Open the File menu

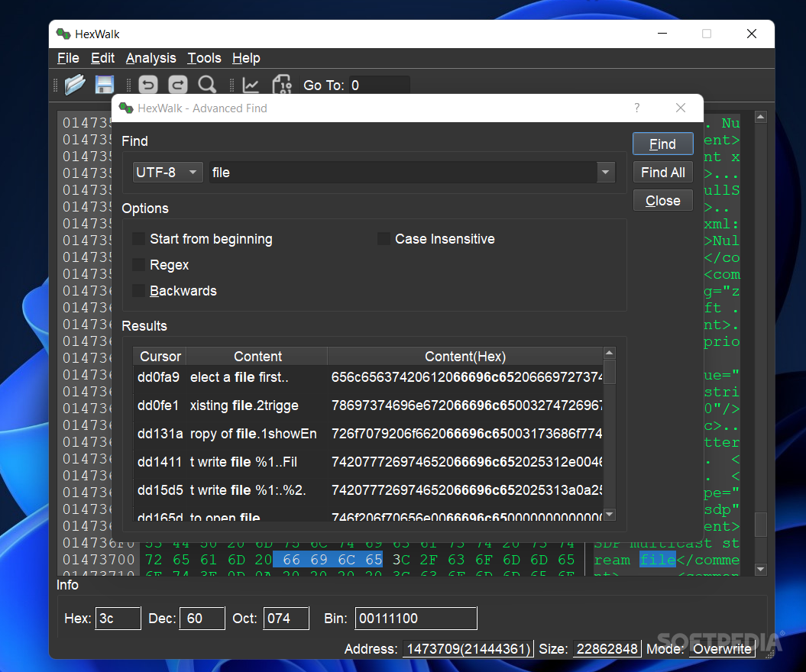(68, 58)
